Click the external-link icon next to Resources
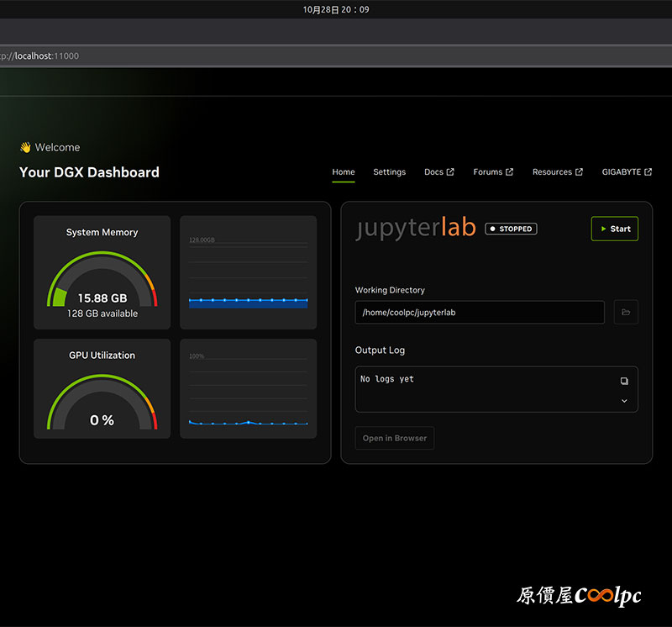 pyautogui.click(x=579, y=172)
